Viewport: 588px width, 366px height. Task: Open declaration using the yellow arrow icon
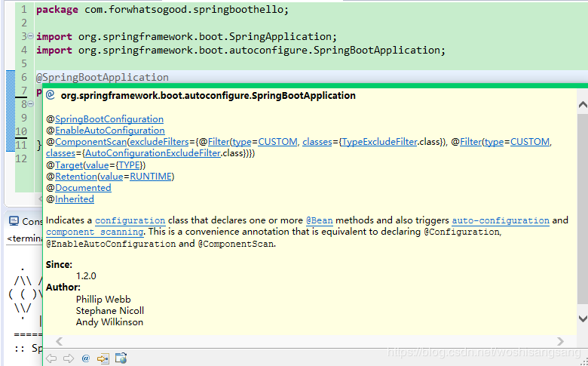click(x=103, y=358)
